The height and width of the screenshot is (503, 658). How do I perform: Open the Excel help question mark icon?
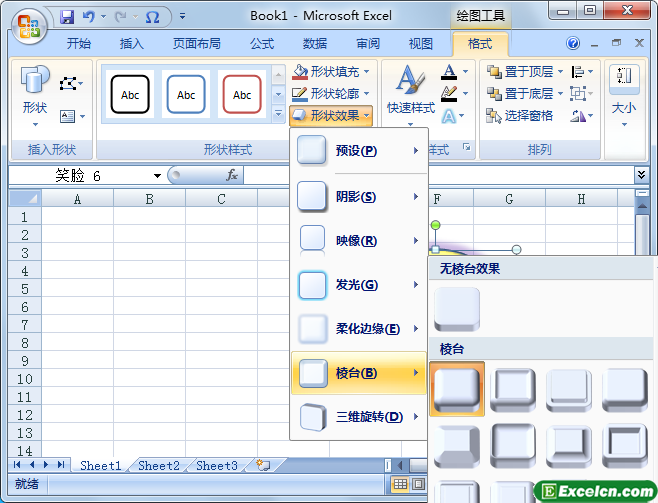click(x=573, y=44)
